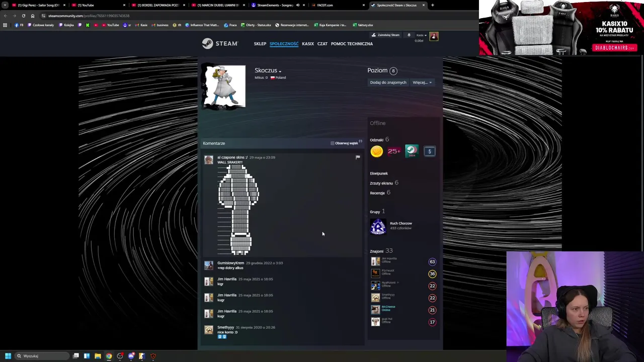Click Ruch Chorzow group icon
Image resolution: width=644 pixels, height=362 pixels.
coord(378,227)
